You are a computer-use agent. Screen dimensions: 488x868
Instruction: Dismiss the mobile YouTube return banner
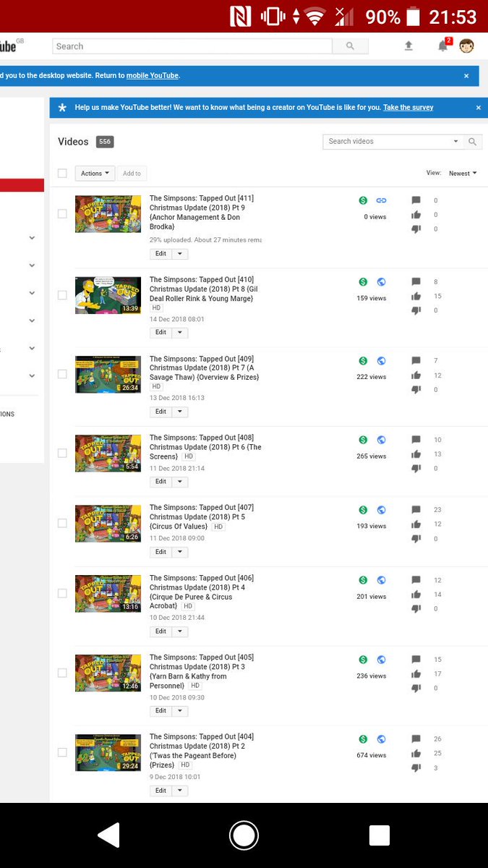tap(466, 76)
